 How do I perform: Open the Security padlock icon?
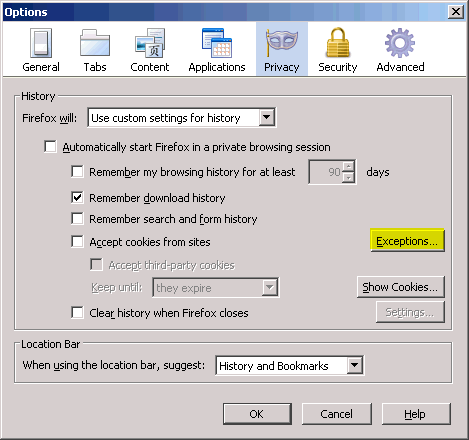click(x=338, y=43)
